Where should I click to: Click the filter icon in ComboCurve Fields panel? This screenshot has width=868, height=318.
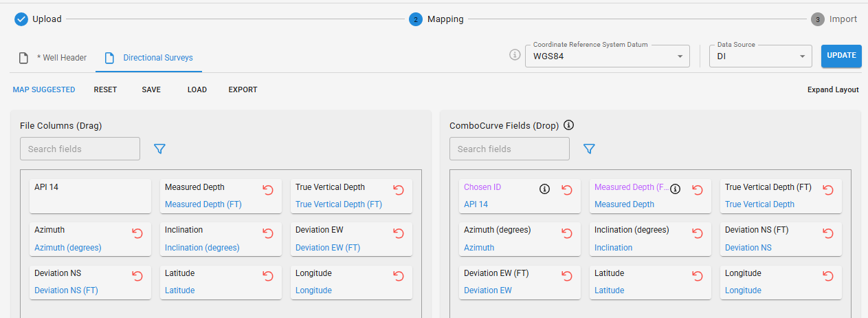point(589,149)
